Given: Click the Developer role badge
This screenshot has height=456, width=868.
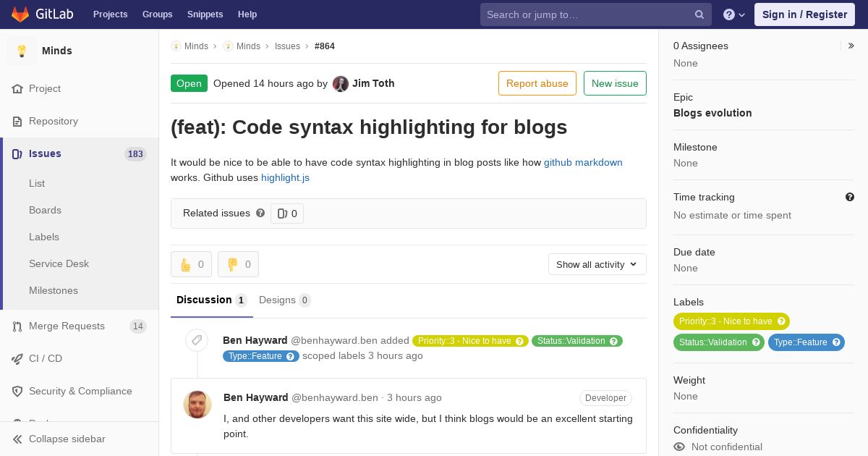Looking at the screenshot, I should click(605, 398).
